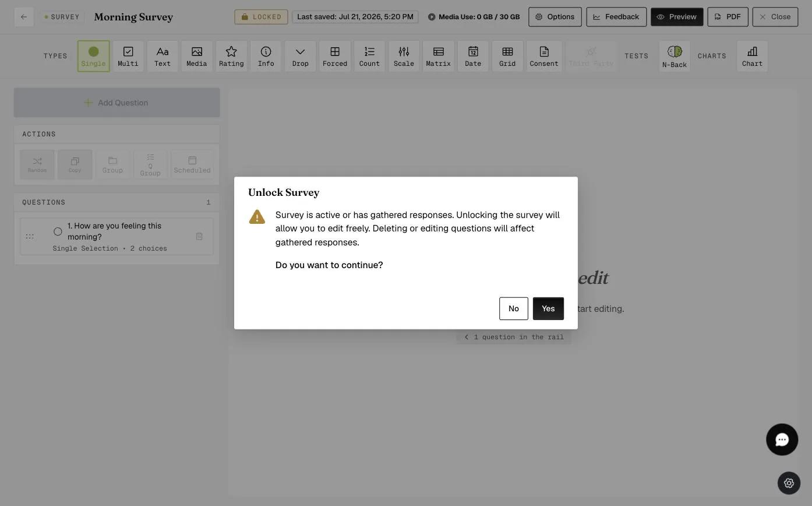Viewport: 812px width, 506px height.
Task: Click No in Unlock Survey dialog
Action: (x=513, y=308)
